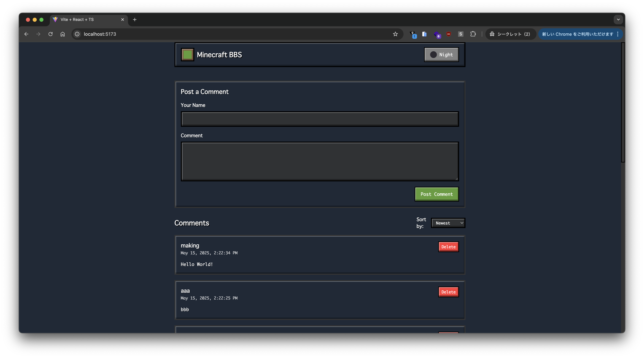
Task: Close the Vite + React + TS tab
Action: coord(122,20)
